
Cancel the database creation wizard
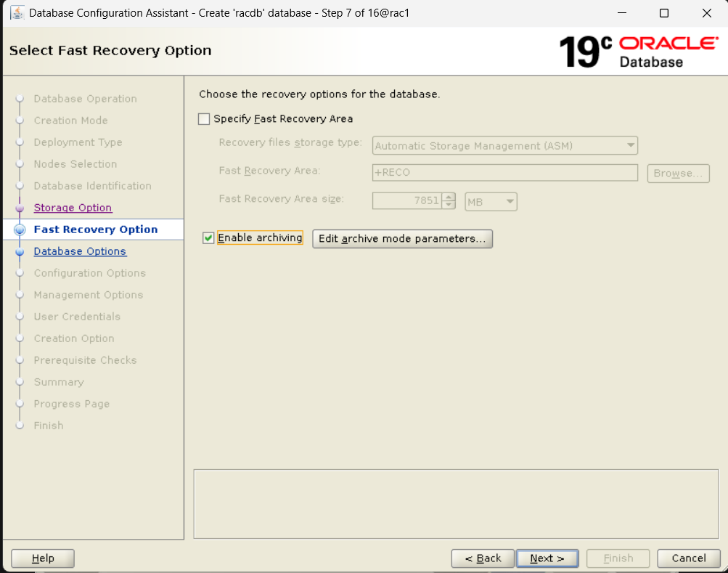pyautogui.click(x=689, y=558)
